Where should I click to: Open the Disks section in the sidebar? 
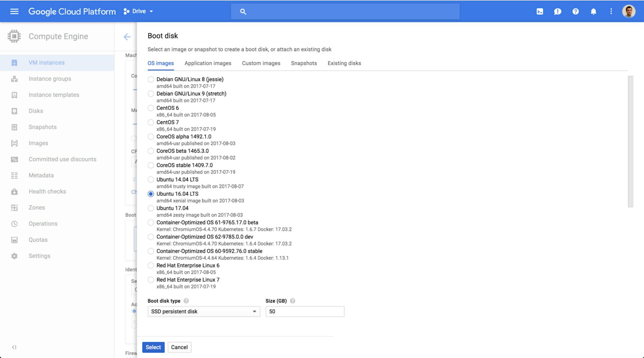(x=36, y=111)
